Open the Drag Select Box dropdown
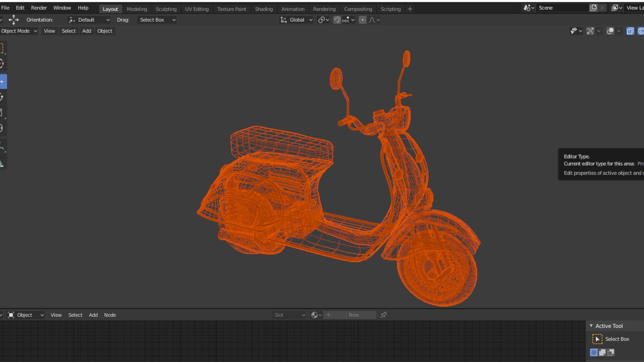This screenshot has height=362, width=644. (x=157, y=20)
